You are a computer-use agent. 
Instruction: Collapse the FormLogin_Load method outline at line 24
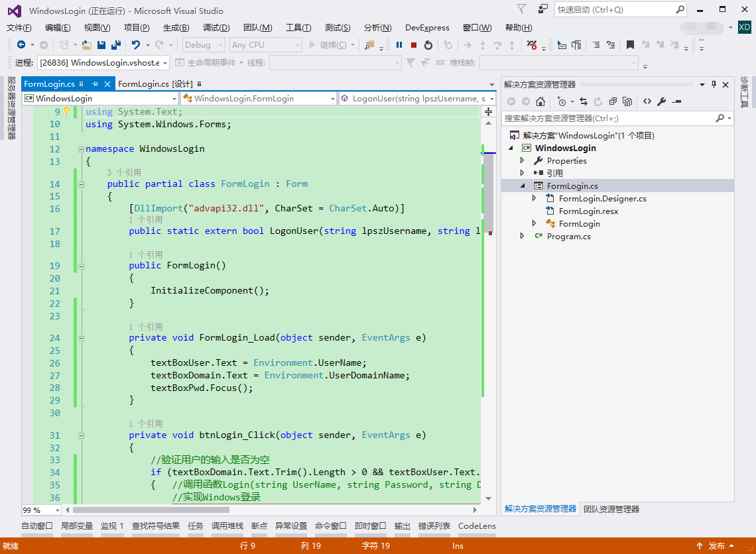pos(82,338)
